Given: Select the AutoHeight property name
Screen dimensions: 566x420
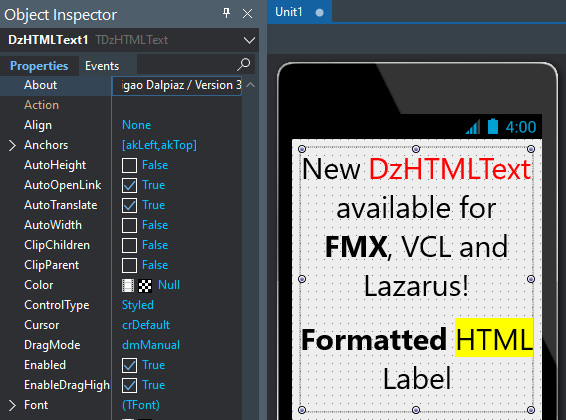Looking at the screenshot, I should [x=55, y=165].
